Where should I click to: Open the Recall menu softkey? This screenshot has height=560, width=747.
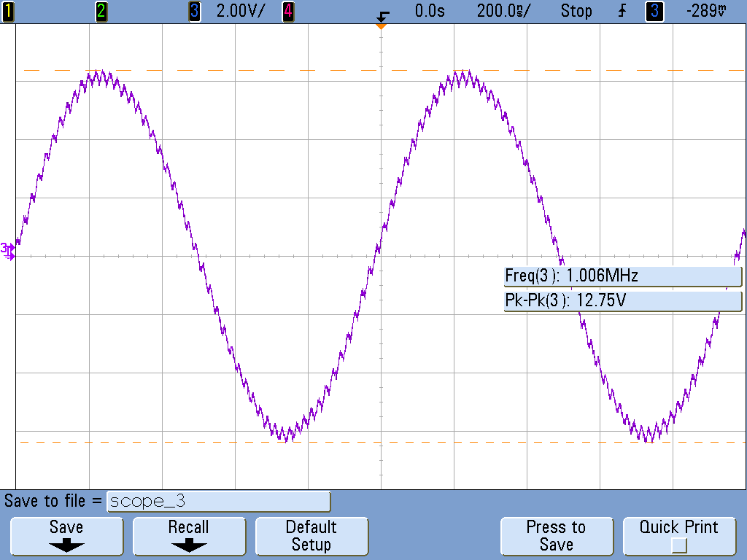click(189, 536)
